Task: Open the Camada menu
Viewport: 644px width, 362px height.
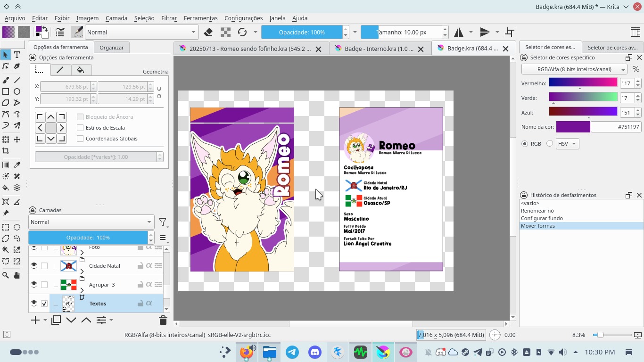Action: [x=116, y=18]
